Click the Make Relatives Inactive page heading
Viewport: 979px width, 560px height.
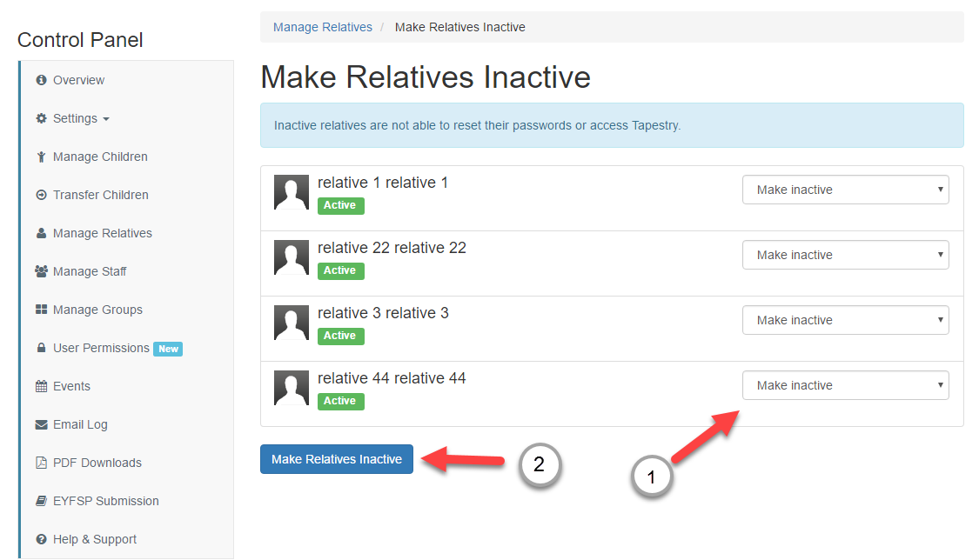pos(426,77)
